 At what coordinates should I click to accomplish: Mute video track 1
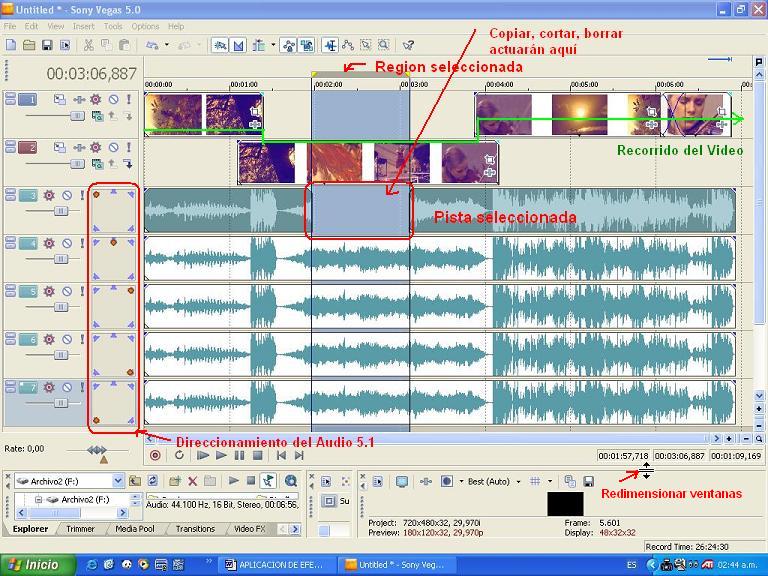coord(113,100)
